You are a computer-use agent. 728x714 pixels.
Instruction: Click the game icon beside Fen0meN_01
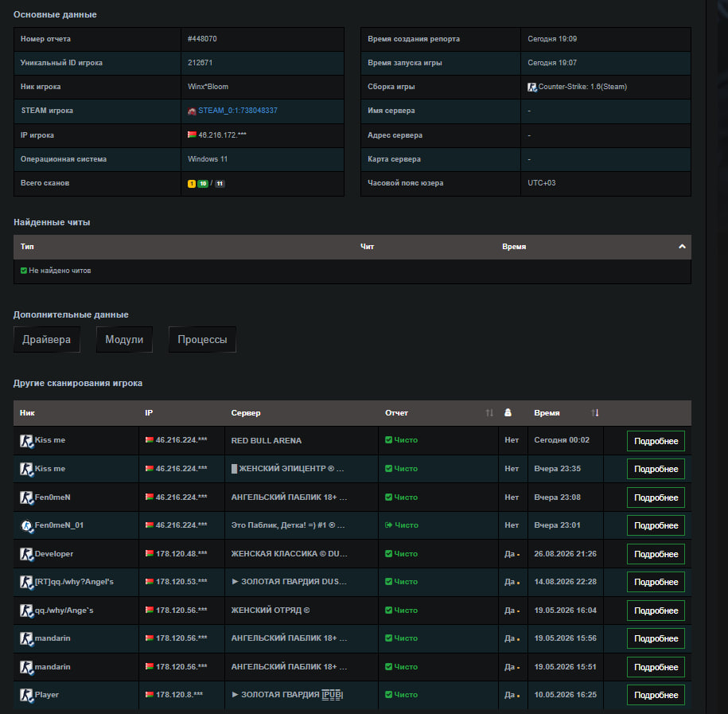[x=26, y=525]
